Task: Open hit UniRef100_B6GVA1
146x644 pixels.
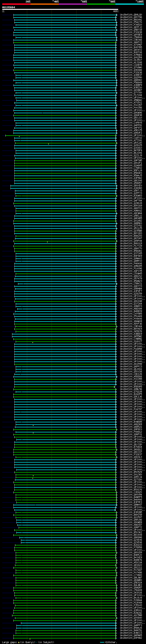Action: click(131, 20)
